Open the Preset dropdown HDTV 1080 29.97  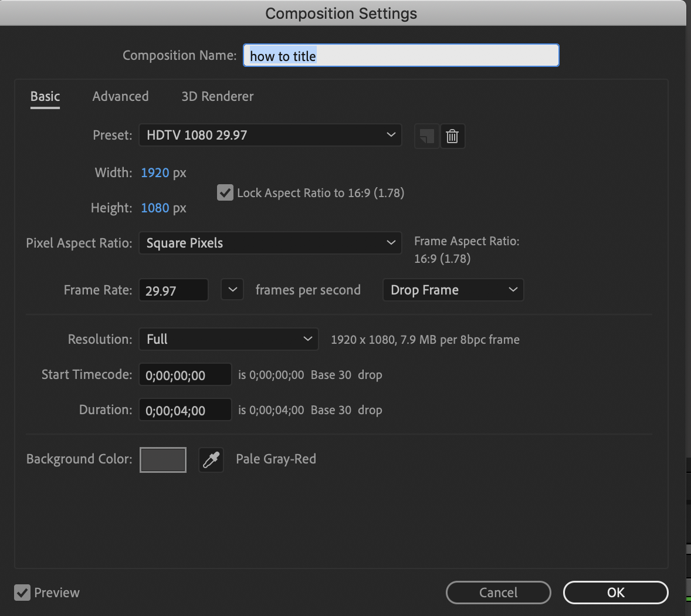point(270,135)
